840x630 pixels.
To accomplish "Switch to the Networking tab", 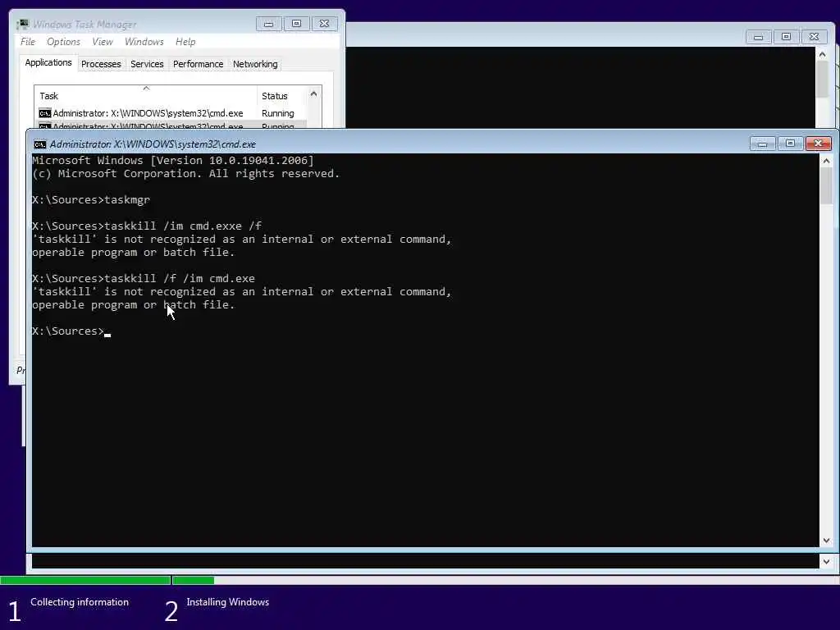I will [x=255, y=64].
